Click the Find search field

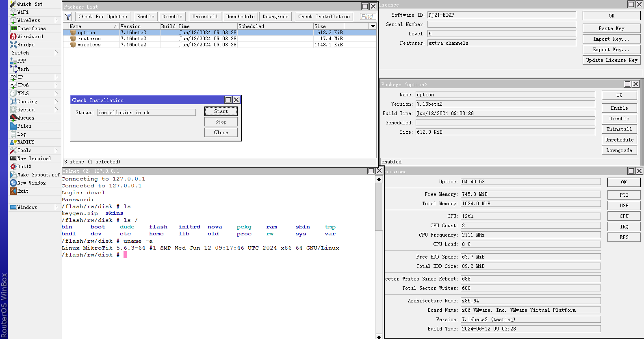tap(368, 17)
